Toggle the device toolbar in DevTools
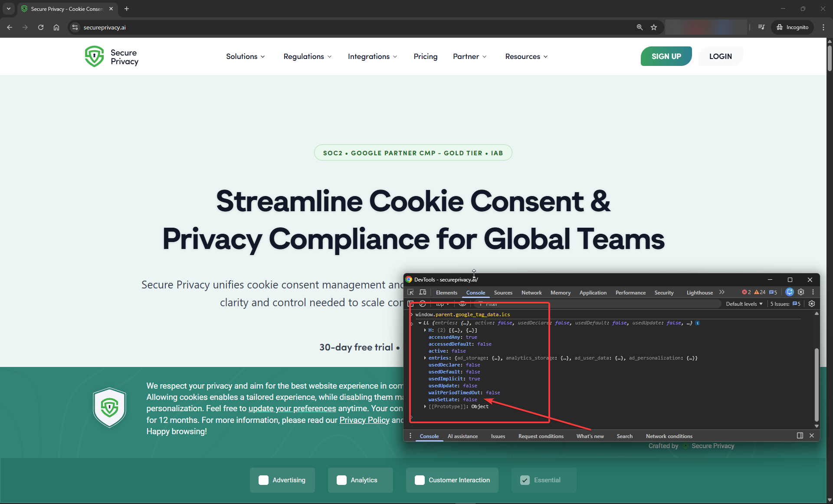The height and width of the screenshot is (504, 833). 423,292
